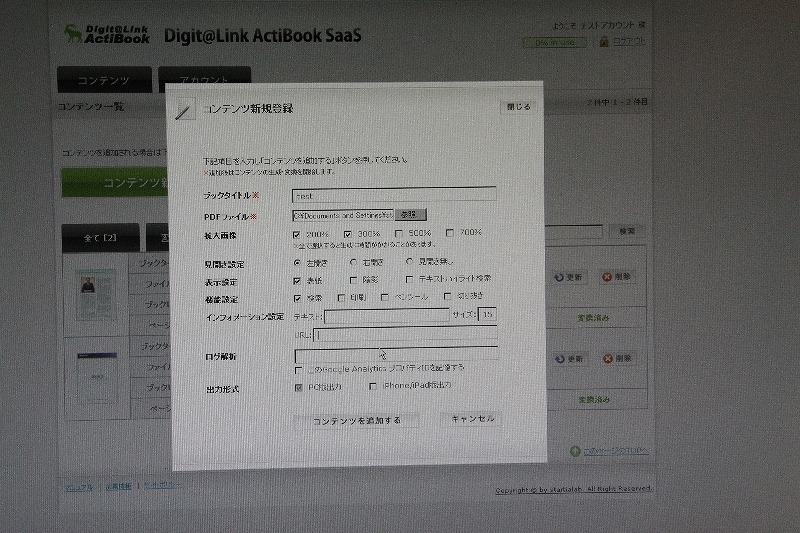
Task: Click the コンテンツ一覧 heading text
Action: click(90, 107)
